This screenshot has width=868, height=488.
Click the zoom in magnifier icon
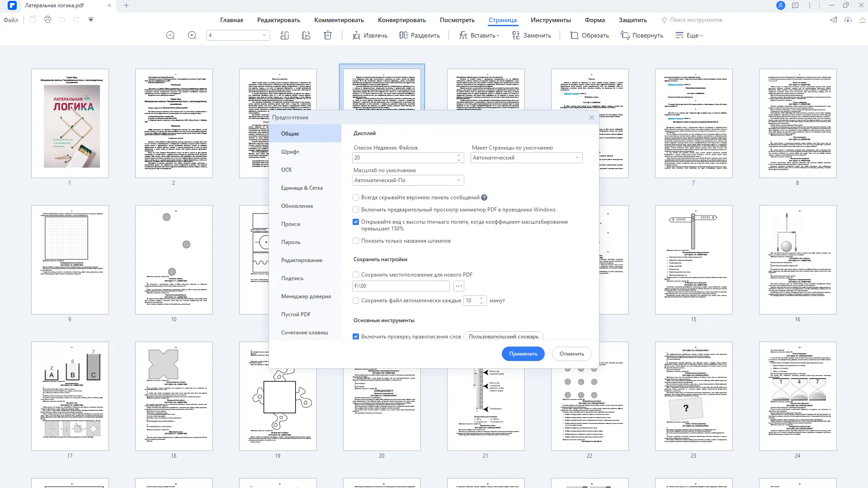(x=192, y=35)
